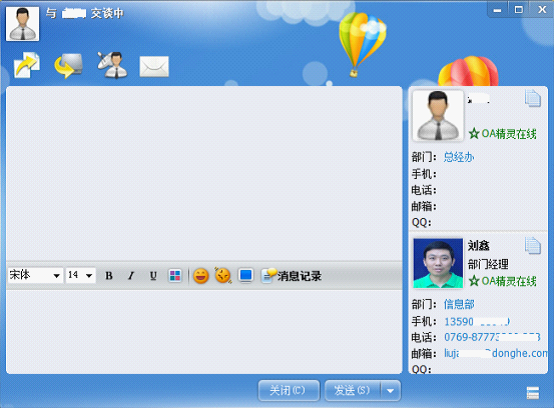This screenshot has height=408, width=554.
Task: Click the yellow-arrow screen icon on the top toolbar
Action: (x=69, y=65)
